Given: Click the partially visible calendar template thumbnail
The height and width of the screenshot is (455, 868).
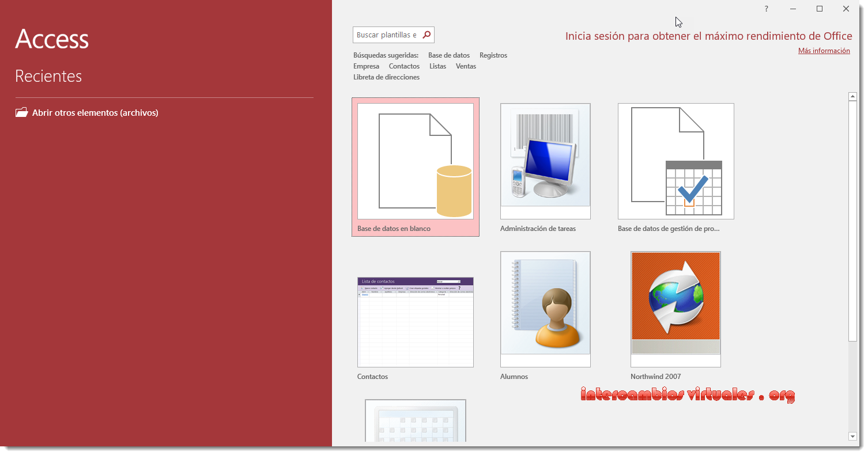Looking at the screenshot, I should pyautogui.click(x=415, y=421).
